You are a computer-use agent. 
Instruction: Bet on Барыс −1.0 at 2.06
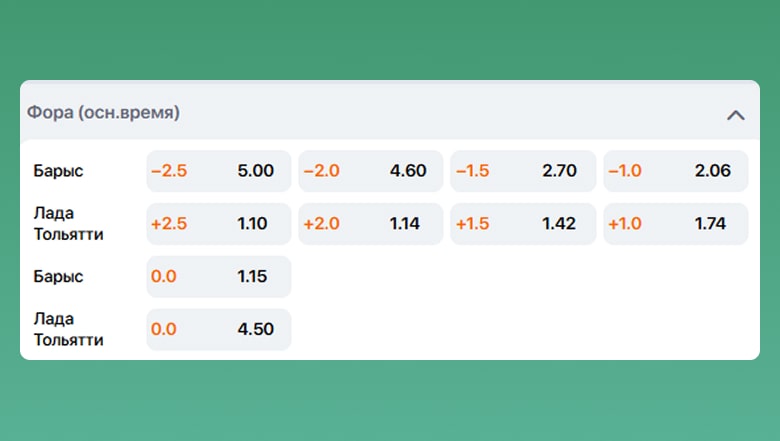(x=675, y=171)
